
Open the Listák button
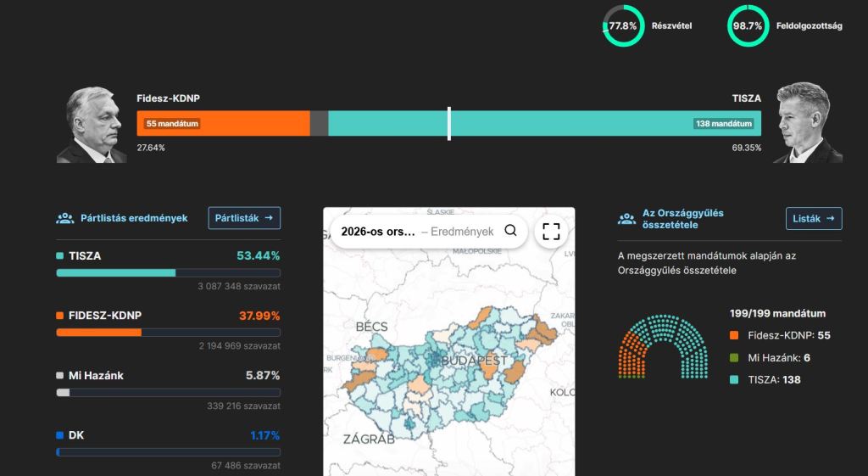coord(814,219)
